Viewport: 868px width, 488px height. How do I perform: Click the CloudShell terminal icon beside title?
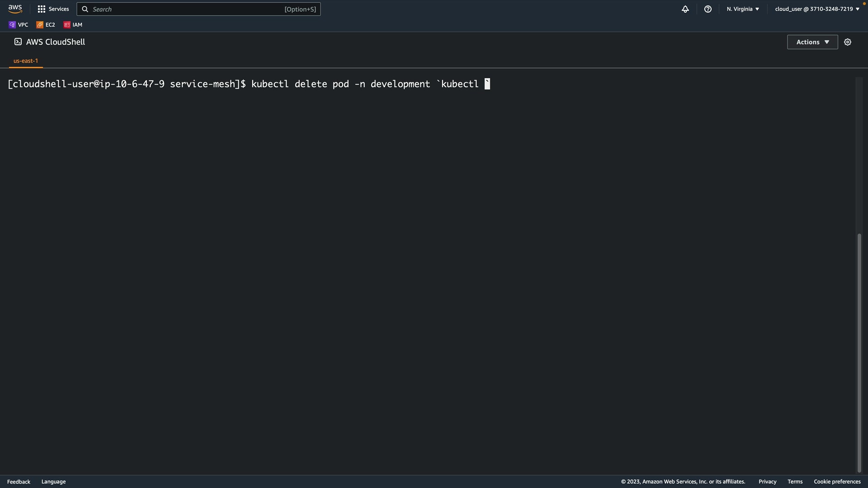(18, 42)
